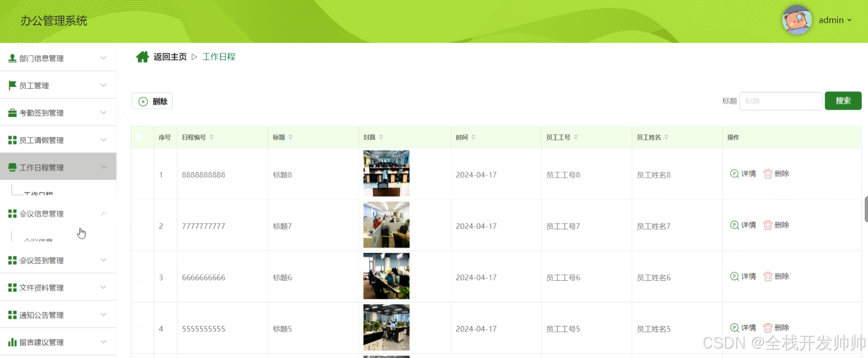Click the 留言建议管理 bar chart icon
This screenshot has height=358, width=868.
click(12, 342)
